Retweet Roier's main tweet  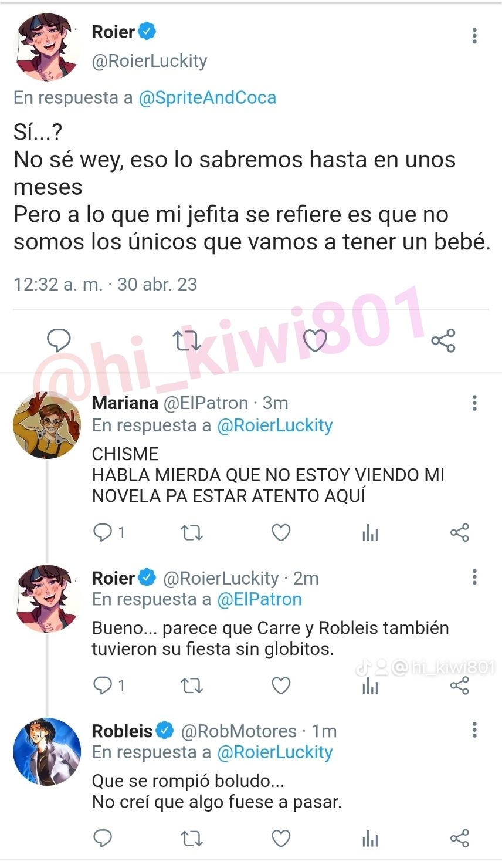pos(187,340)
